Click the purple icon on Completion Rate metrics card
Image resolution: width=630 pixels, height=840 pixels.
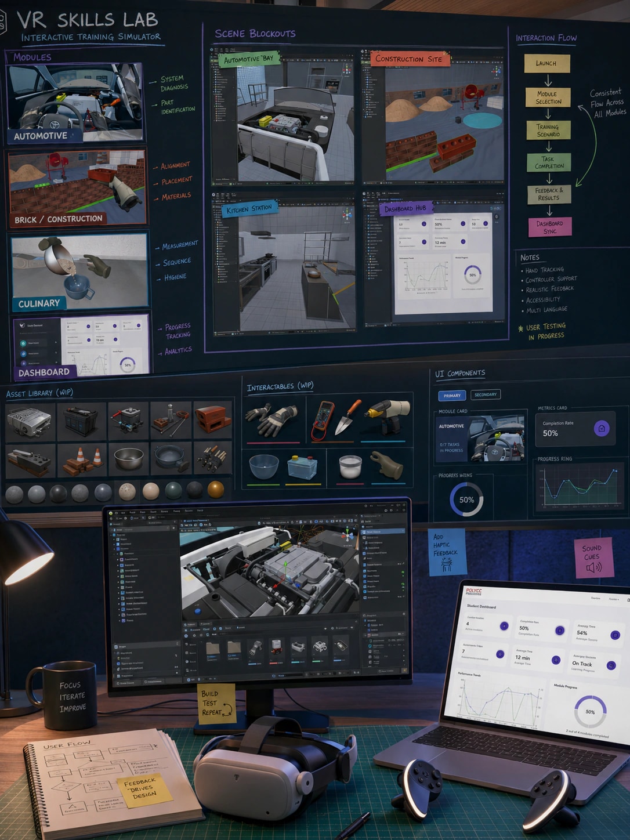tap(602, 429)
